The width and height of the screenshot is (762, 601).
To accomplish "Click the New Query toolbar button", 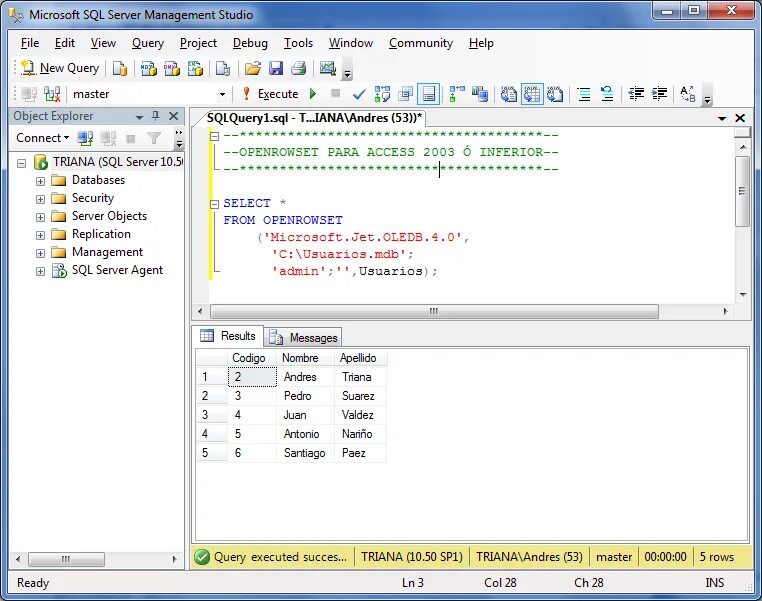I will click(x=61, y=69).
